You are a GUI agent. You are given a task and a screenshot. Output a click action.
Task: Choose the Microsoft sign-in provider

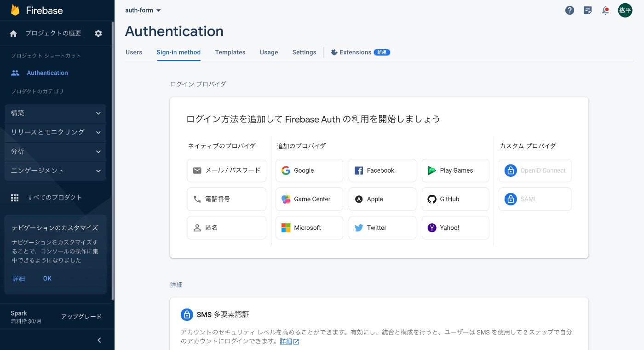(x=309, y=227)
